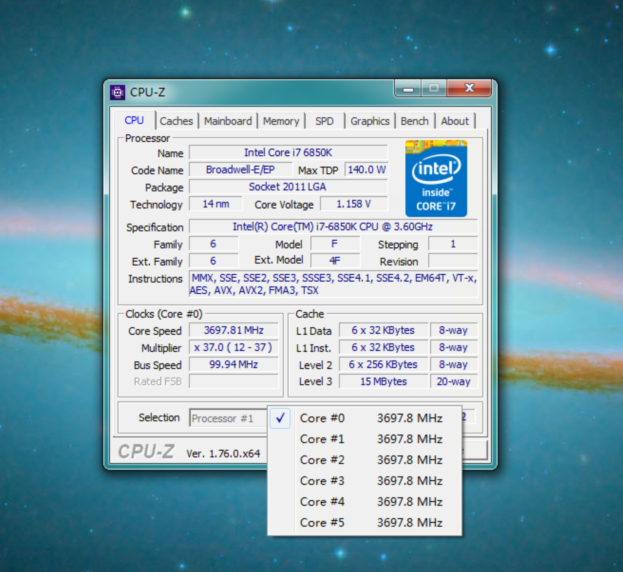Click the CPU-Z icon in the title bar

118,92
